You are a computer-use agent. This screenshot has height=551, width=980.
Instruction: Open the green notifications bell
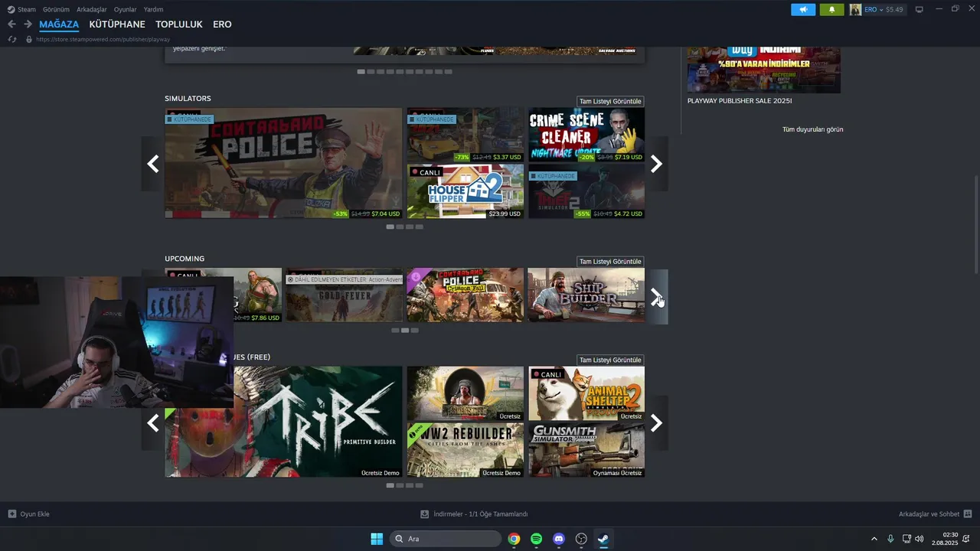[831, 9]
